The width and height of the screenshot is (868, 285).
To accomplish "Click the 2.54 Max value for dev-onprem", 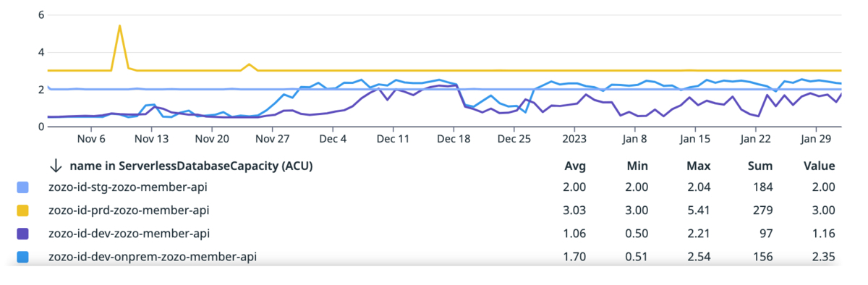I will point(699,256).
